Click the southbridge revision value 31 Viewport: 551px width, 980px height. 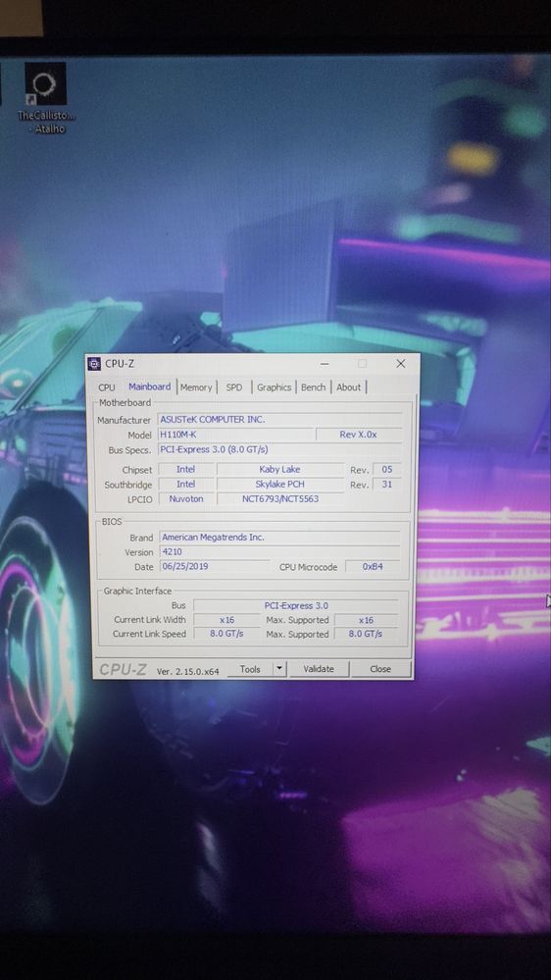[x=386, y=485]
